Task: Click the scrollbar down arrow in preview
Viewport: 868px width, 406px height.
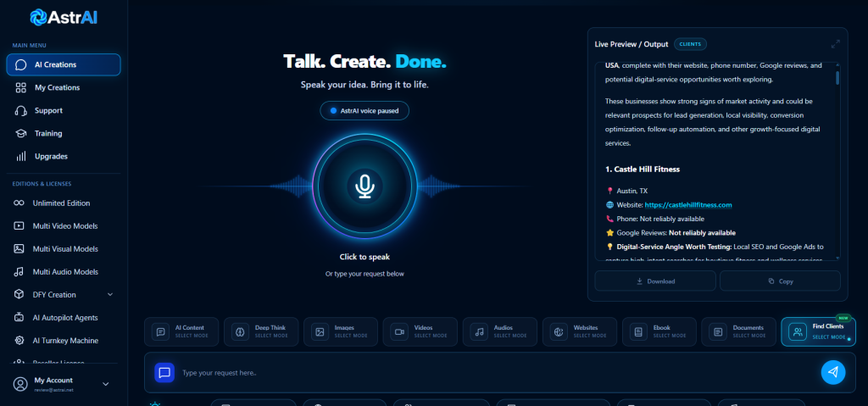Action: pyautogui.click(x=837, y=258)
